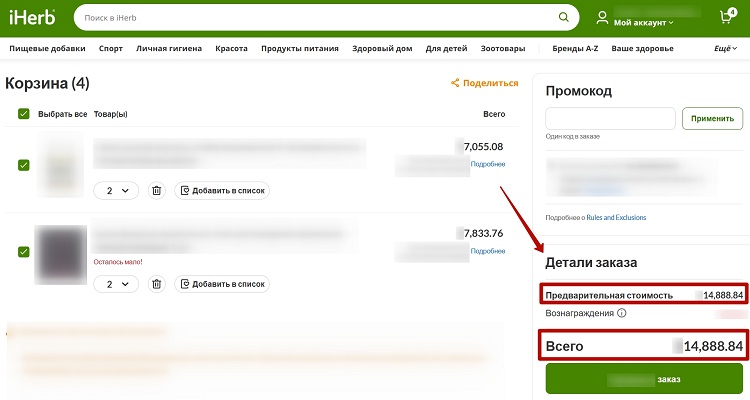This screenshot has width=750, height=400.
Task: Open the Здоровый дом menu
Action: (382, 48)
